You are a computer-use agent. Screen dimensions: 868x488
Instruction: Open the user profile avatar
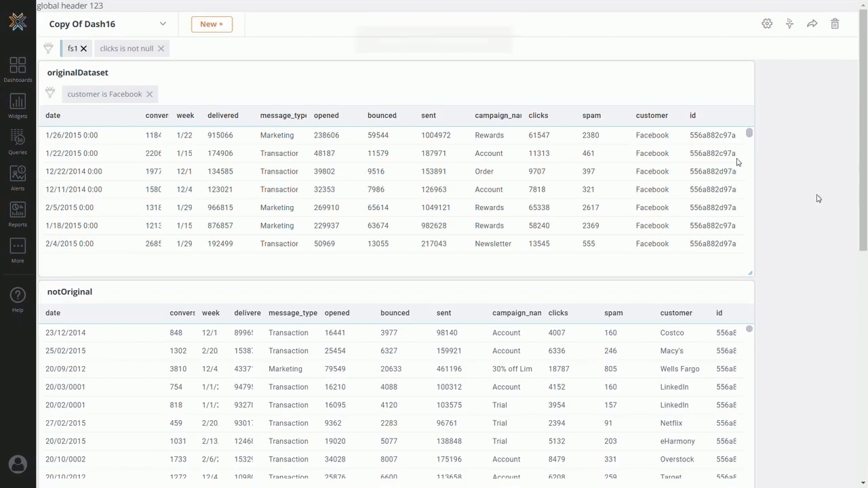[x=18, y=464]
